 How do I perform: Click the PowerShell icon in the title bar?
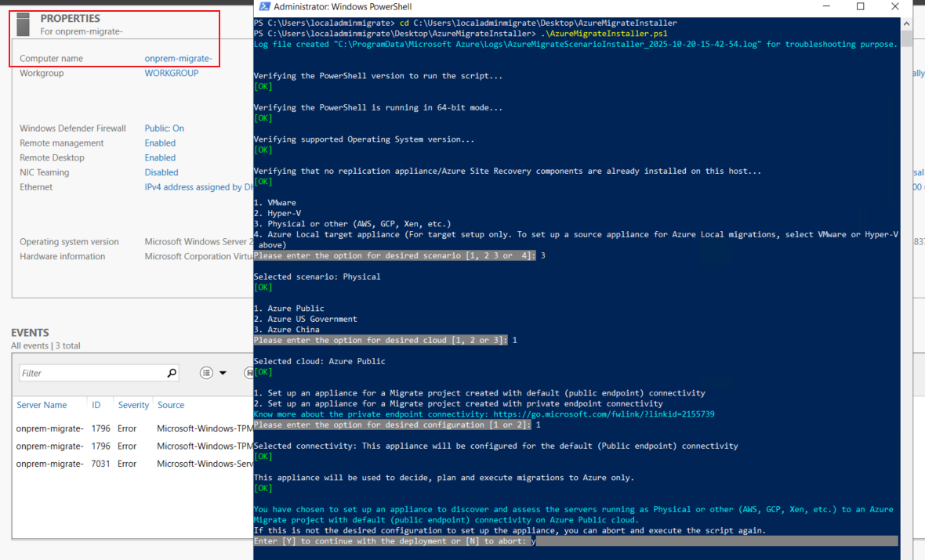(264, 7)
